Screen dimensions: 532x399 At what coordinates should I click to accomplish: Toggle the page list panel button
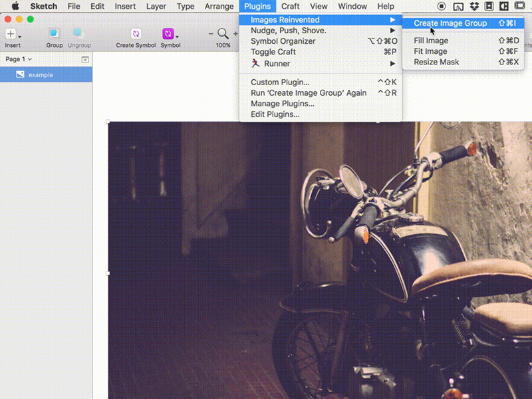pyautogui.click(x=85, y=60)
